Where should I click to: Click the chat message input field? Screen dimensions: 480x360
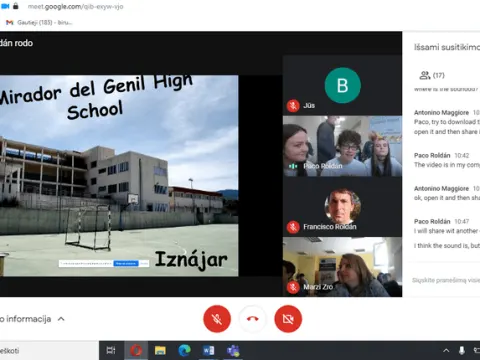(446, 280)
